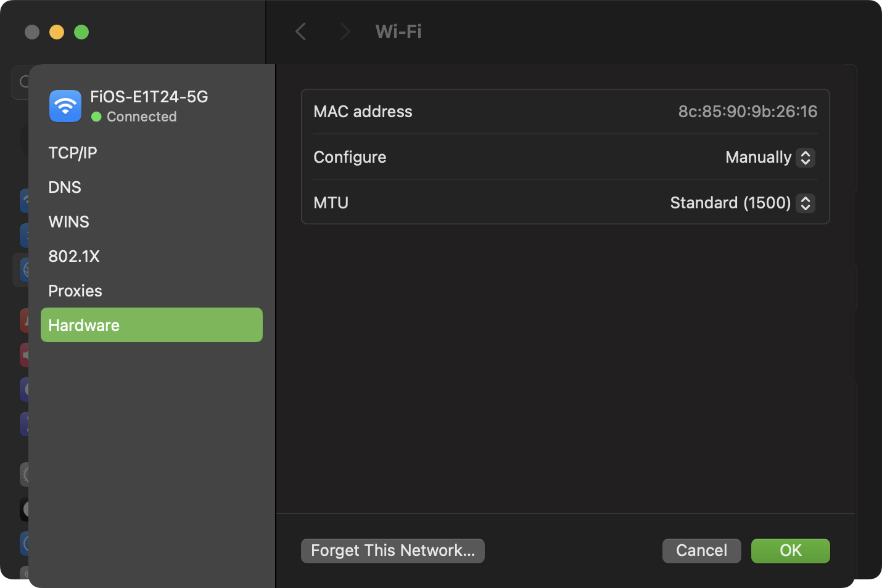Click the green zoom window button
The image size is (882, 588).
pos(81,32)
